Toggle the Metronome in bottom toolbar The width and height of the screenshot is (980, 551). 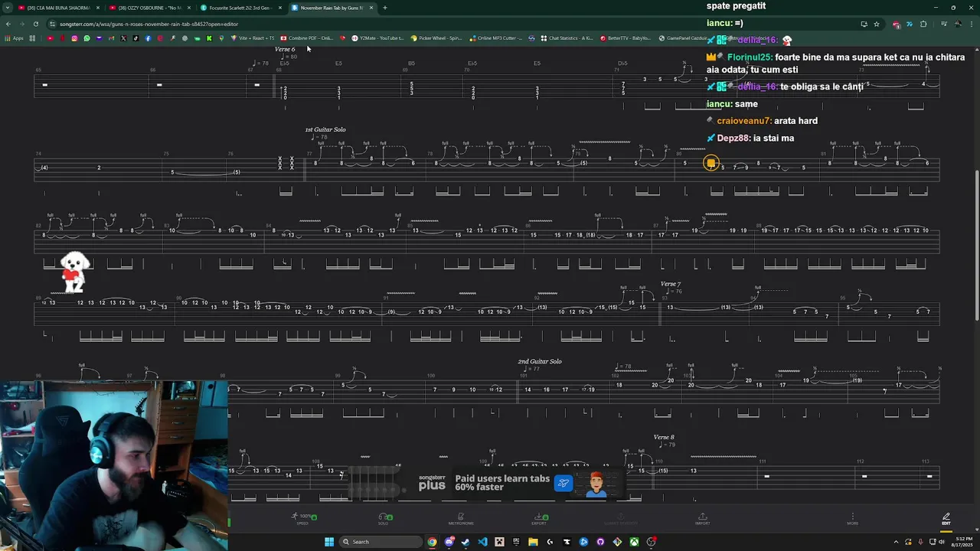click(x=461, y=519)
